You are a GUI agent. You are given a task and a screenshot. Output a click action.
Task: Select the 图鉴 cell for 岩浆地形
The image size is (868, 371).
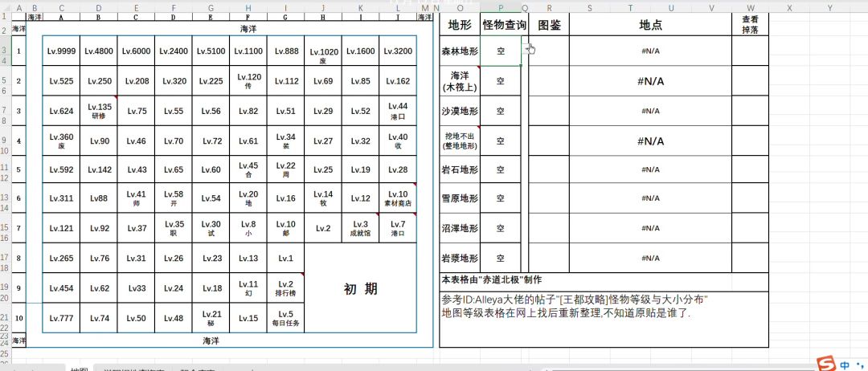tap(549, 259)
